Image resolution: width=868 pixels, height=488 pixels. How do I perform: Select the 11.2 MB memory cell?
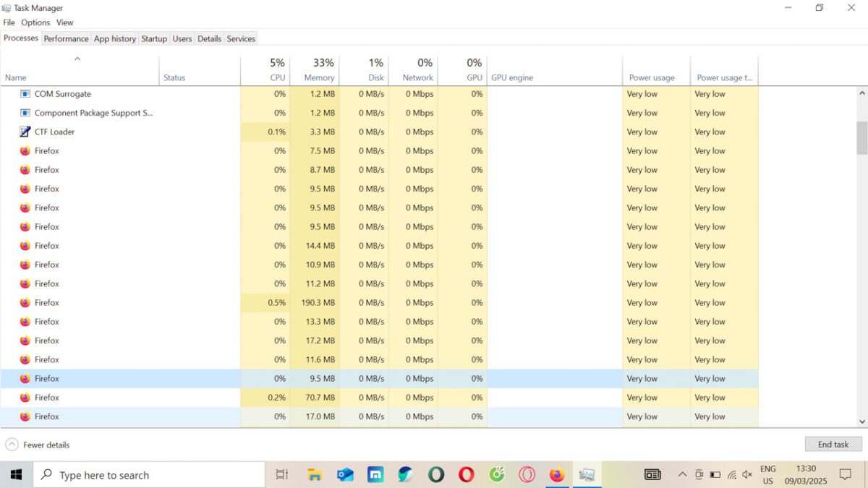coord(314,283)
